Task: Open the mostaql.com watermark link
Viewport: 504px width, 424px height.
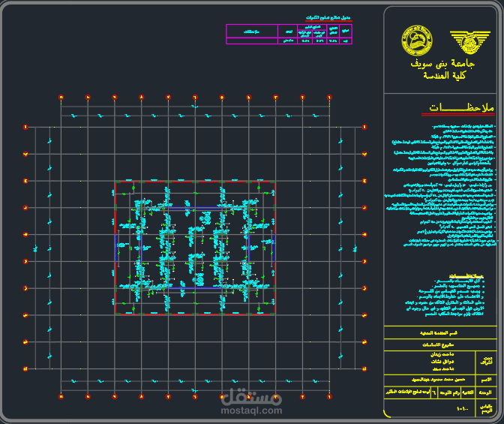Action: pos(252,410)
